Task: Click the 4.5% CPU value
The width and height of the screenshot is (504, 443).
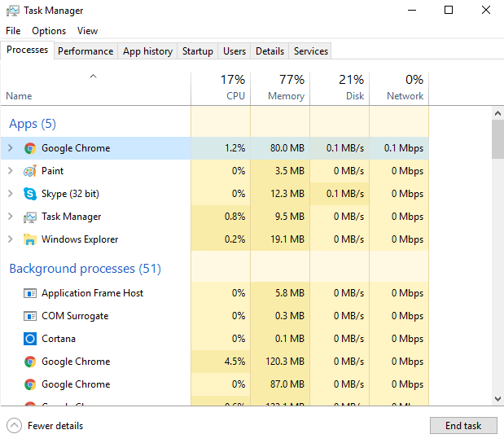Action: [234, 362]
